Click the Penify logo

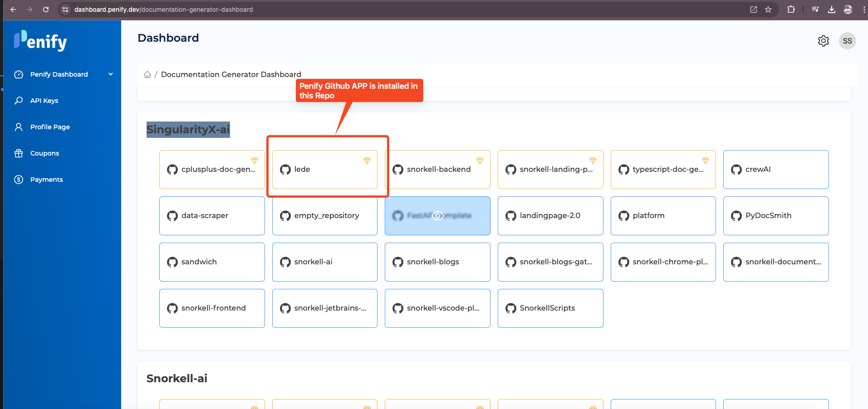pyautogui.click(x=40, y=41)
